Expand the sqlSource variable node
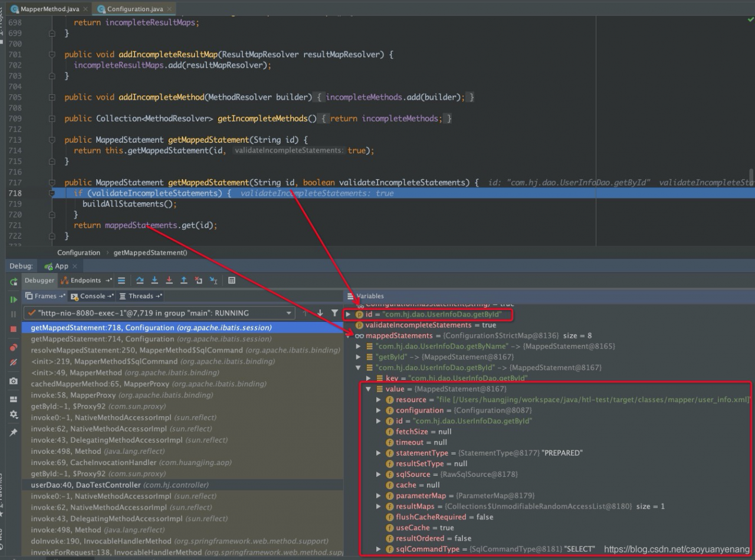755x560 pixels. click(x=379, y=475)
